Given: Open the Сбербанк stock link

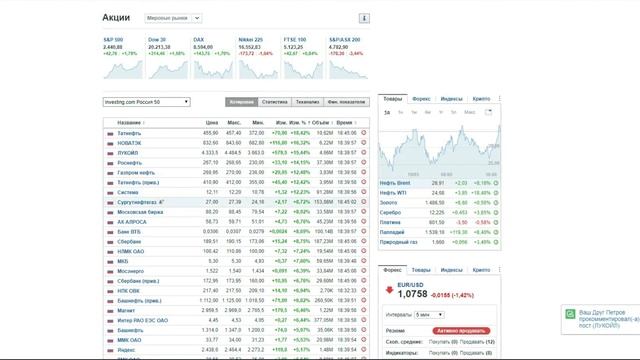Looking at the screenshot, I should [129, 242].
